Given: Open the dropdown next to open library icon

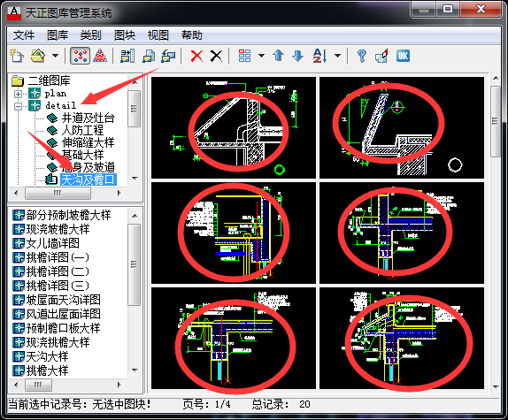Looking at the screenshot, I should 56,56.
